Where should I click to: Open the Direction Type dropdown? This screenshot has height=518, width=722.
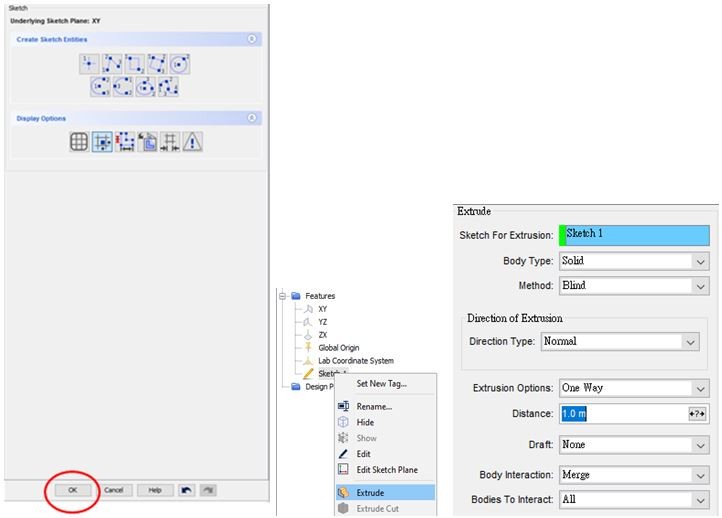619,341
